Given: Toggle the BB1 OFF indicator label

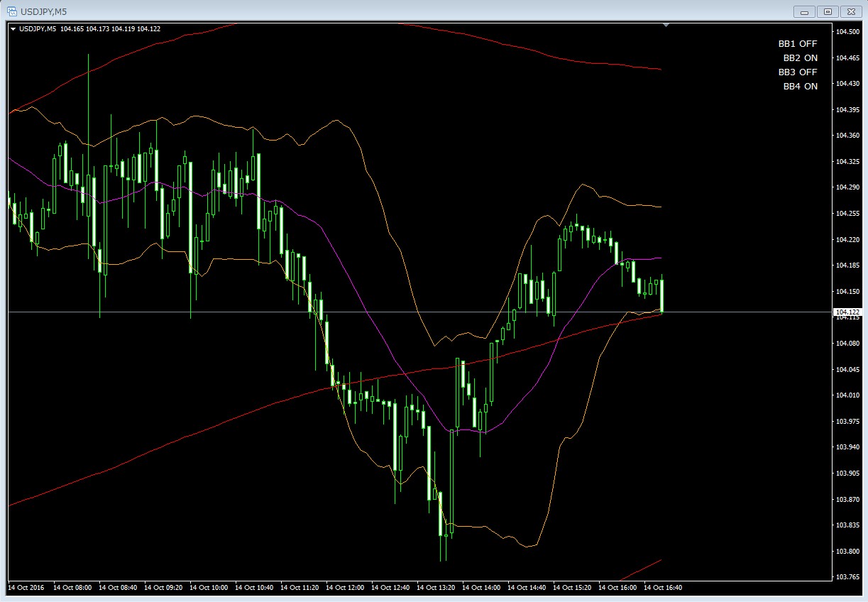Looking at the screenshot, I should [798, 43].
